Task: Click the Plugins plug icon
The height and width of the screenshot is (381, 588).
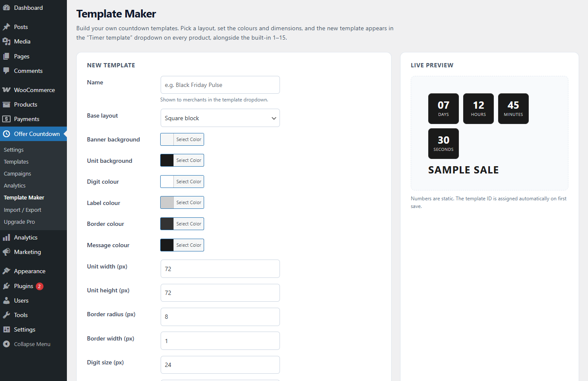Action: tap(6, 286)
